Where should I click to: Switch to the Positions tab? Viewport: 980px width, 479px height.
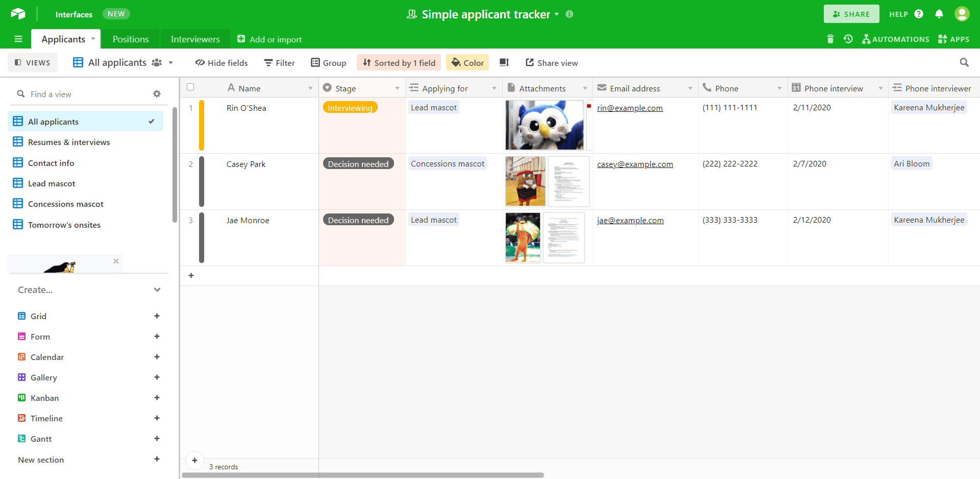coord(131,39)
